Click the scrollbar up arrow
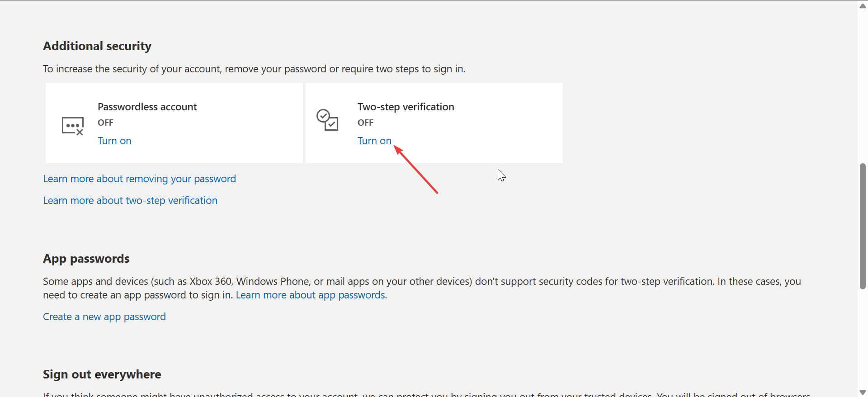The width and height of the screenshot is (868, 397). click(x=863, y=6)
